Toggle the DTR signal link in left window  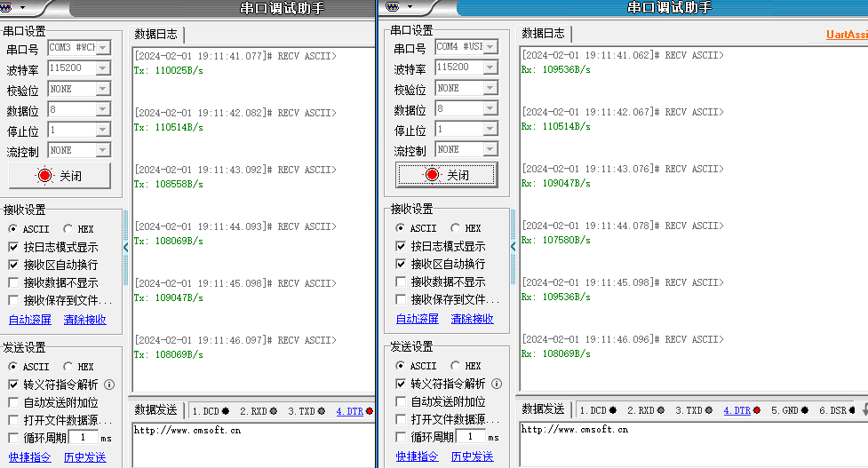click(349, 411)
